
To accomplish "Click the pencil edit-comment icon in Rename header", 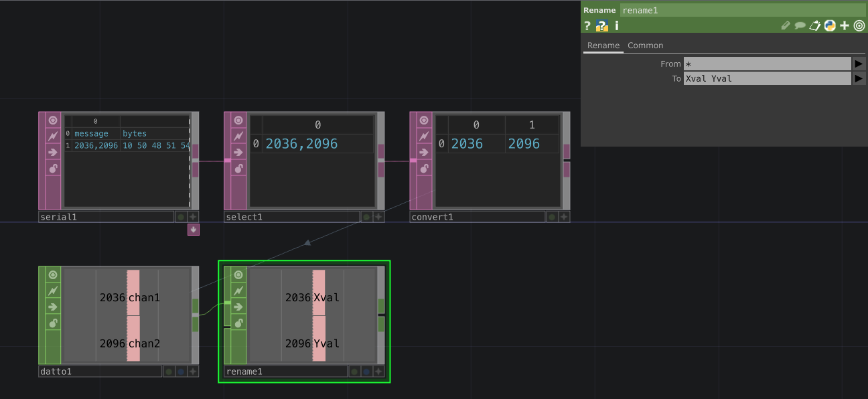I will (x=786, y=25).
